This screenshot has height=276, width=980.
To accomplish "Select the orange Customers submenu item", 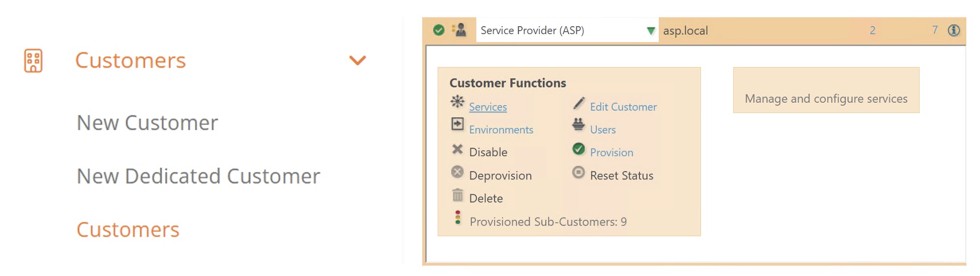I will click(128, 229).
